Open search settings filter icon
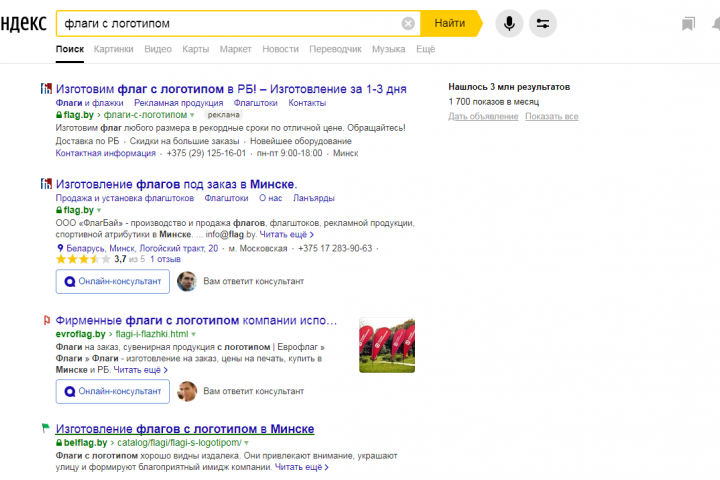This screenshot has width=720, height=480. point(543,23)
